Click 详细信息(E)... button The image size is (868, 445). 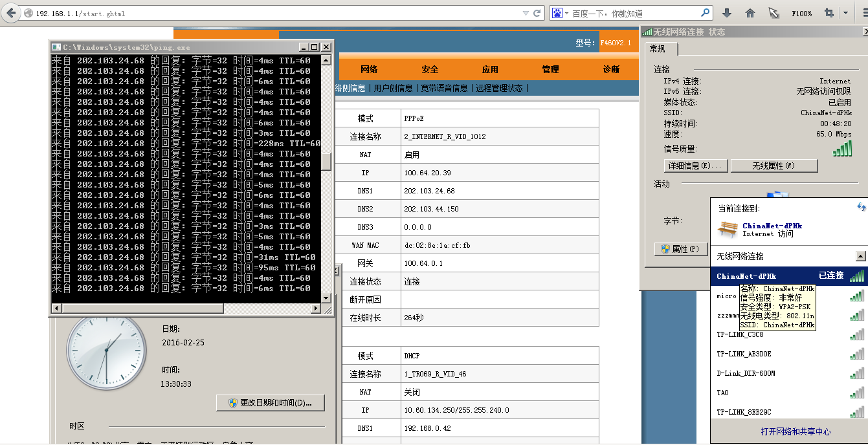[696, 166]
